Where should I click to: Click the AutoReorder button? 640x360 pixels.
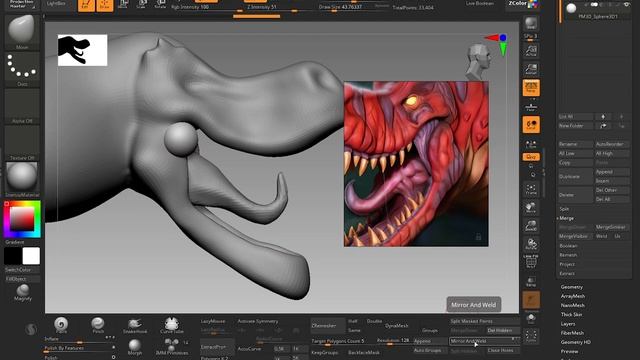(611, 144)
